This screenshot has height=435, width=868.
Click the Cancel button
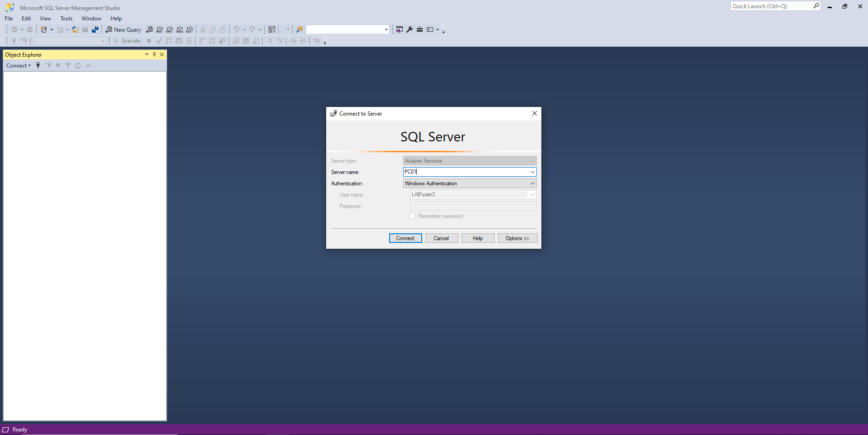[x=442, y=238]
